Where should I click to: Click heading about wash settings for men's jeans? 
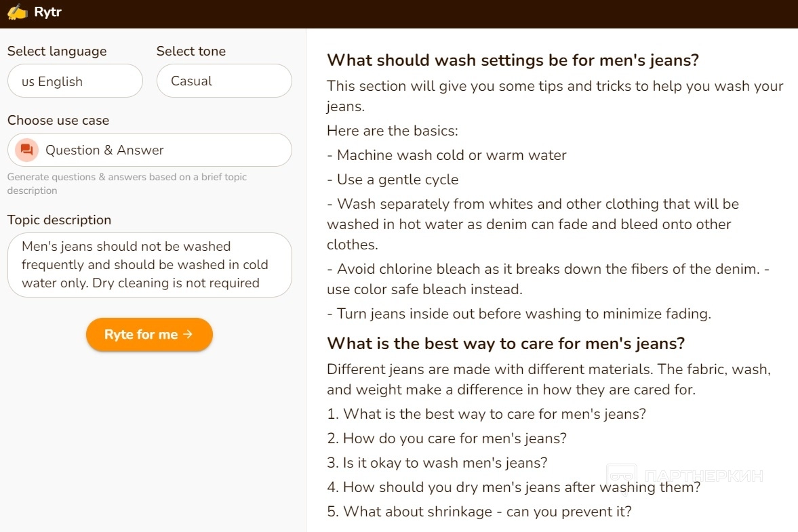click(x=513, y=60)
